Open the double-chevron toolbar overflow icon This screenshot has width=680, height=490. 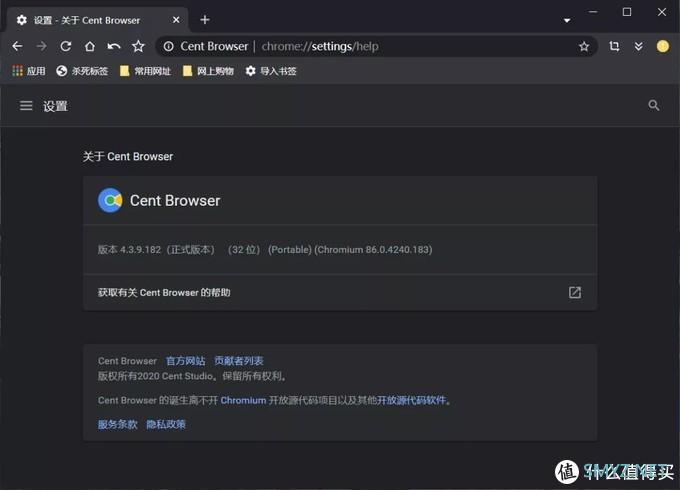[638, 46]
